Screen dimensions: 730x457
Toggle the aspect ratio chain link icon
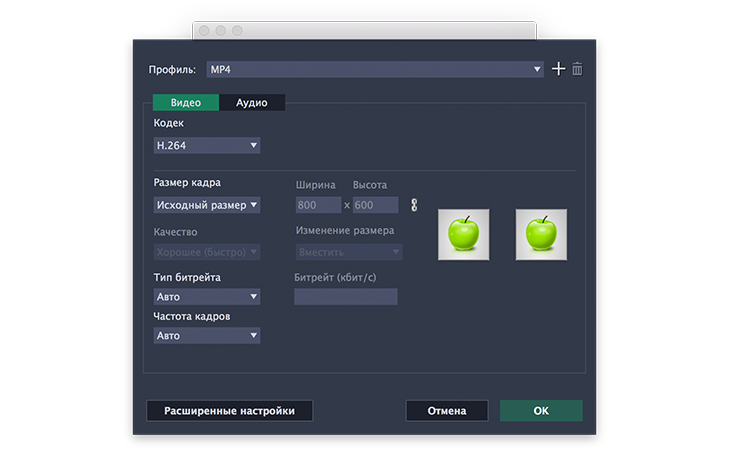click(414, 205)
